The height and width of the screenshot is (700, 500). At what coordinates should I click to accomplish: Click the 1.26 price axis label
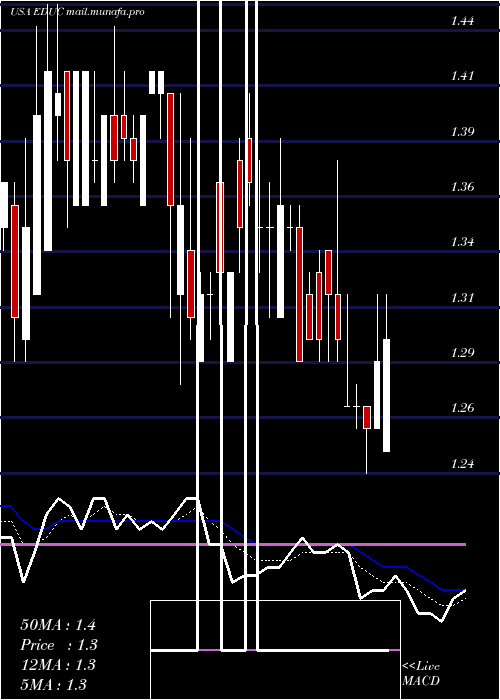click(462, 408)
